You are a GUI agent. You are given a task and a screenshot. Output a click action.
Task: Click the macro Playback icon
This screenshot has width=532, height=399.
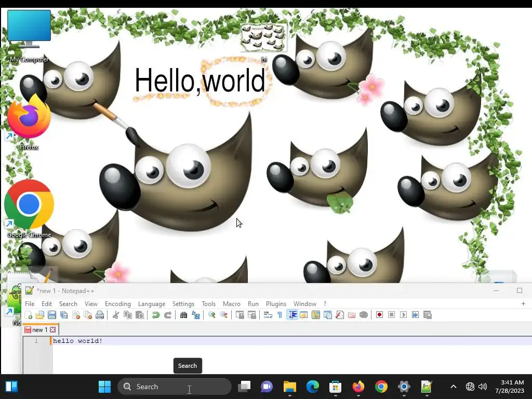403,315
